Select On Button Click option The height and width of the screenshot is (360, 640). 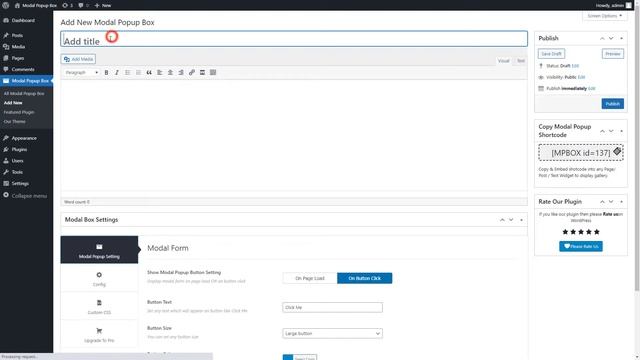coord(364,278)
